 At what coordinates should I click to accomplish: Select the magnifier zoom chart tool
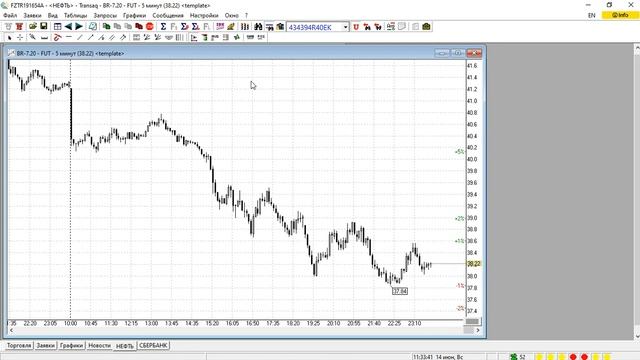pos(33,38)
